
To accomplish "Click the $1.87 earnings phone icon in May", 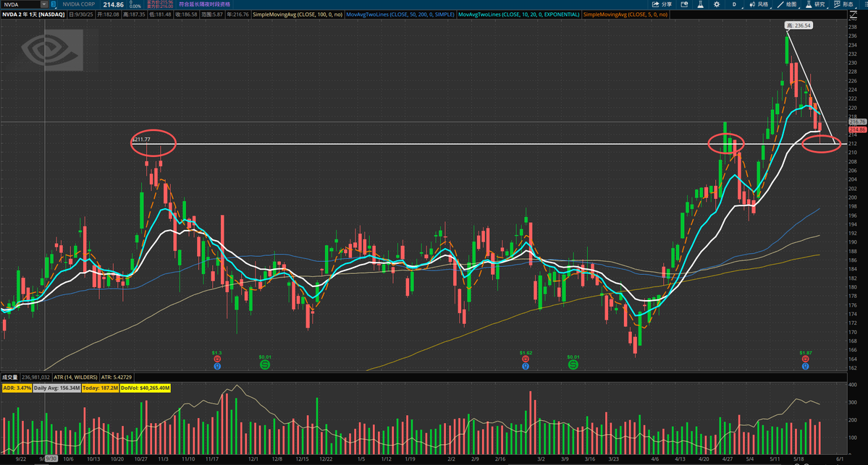I will (806, 359).
